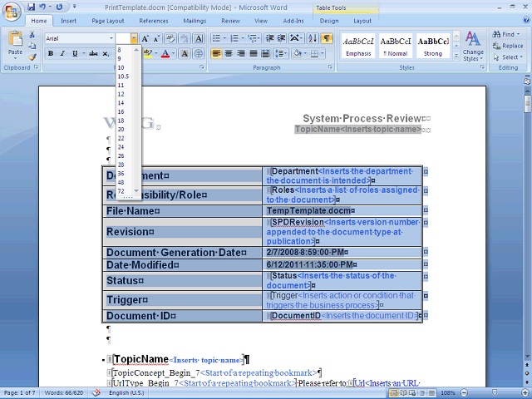Switch to Full Screen Reading view
The height and width of the screenshot is (399, 532).
pyautogui.click(x=403, y=393)
